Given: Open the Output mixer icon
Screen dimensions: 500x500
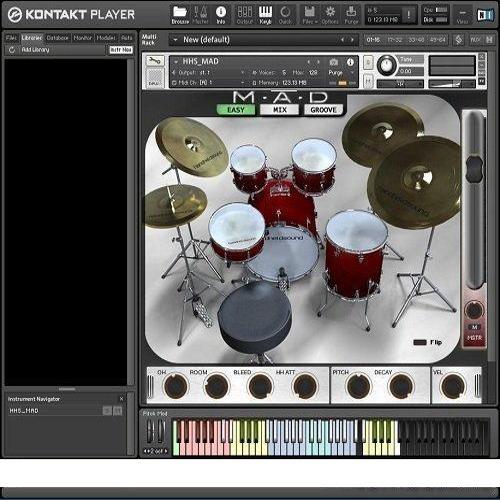Looking at the screenshot, I should pos(245,15).
